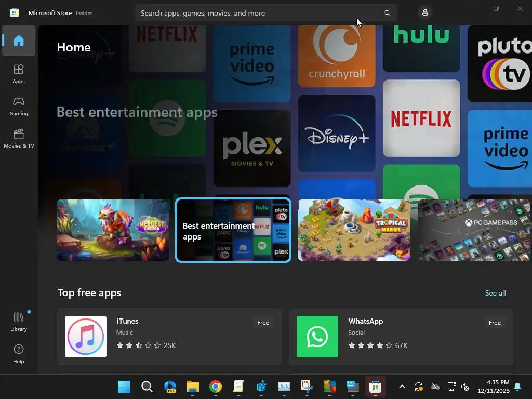Image resolution: width=532 pixels, height=399 pixels.
Task: Open Movies & TV section
Action: point(19,138)
